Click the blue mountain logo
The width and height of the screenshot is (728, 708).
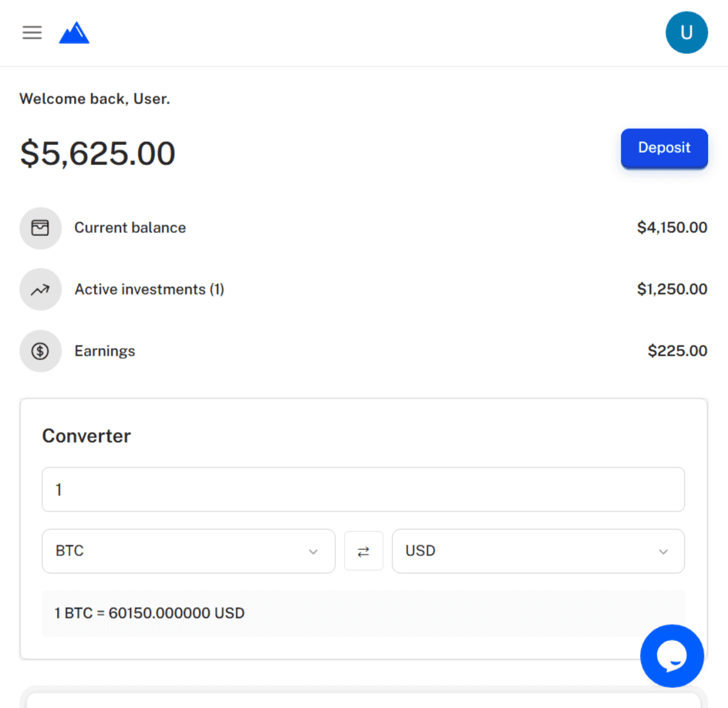[x=74, y=32]
